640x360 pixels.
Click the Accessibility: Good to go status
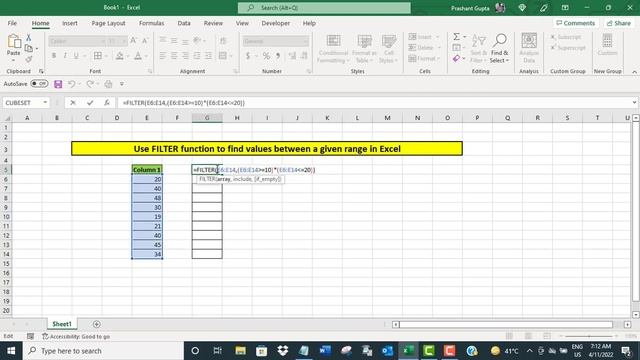[76, 337]
